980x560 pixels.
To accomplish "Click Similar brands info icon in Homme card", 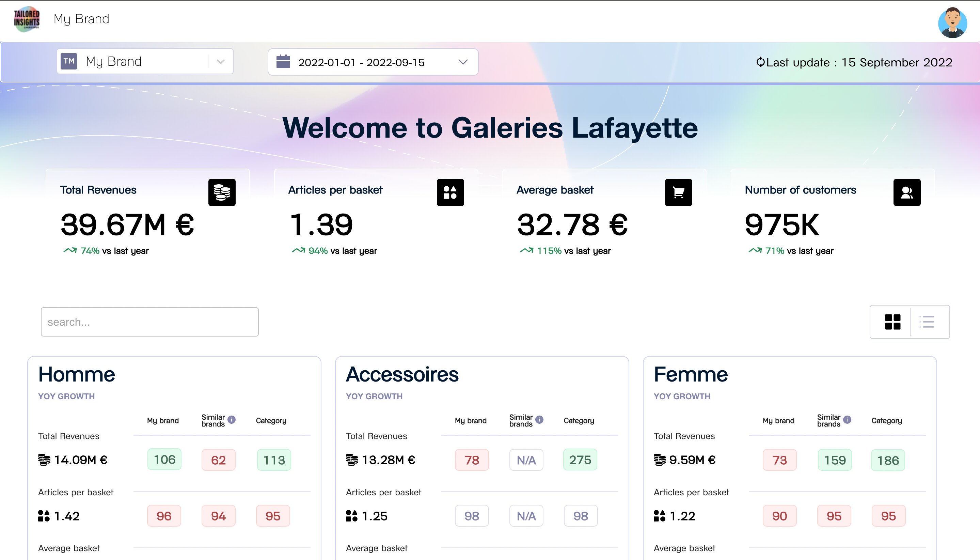I will click(x=232, y=419).
